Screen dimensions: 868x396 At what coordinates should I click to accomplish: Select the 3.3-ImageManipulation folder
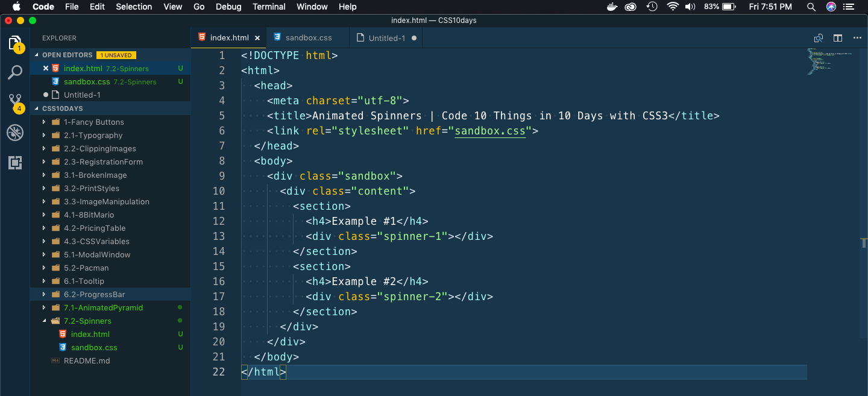coord(110,201)
